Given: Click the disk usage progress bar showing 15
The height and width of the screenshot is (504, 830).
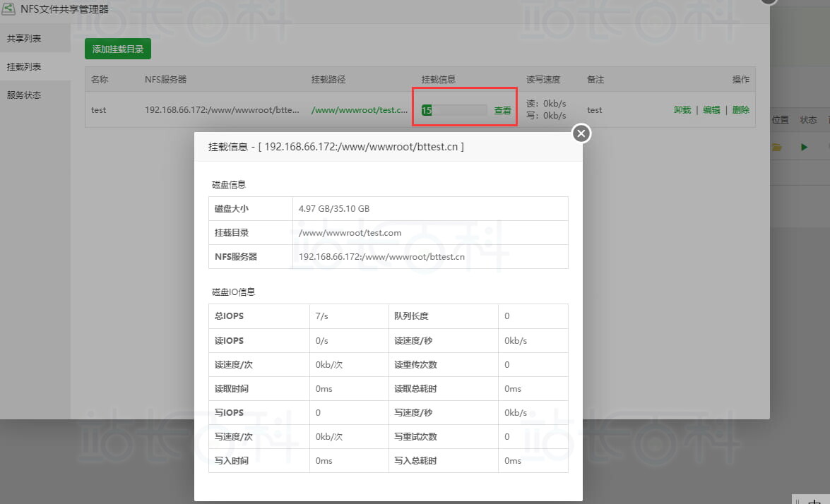Looking at the screenshot, I should click(453, 110).
